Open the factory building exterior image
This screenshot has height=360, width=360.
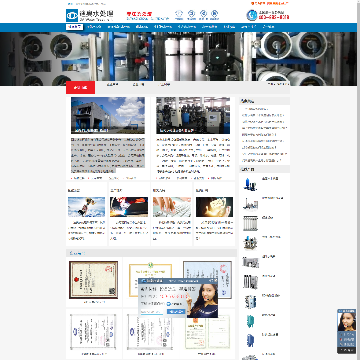[x=108, y=115]
